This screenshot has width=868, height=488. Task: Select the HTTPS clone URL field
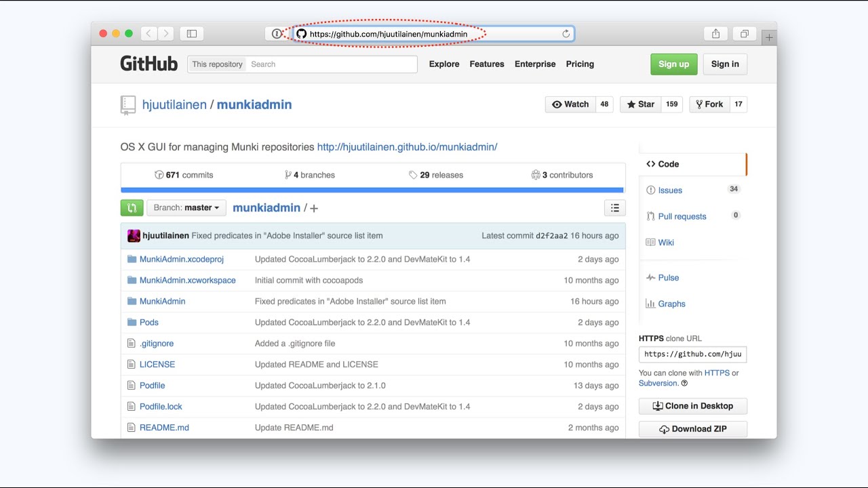pyautogui.click(x=693, y=354)
